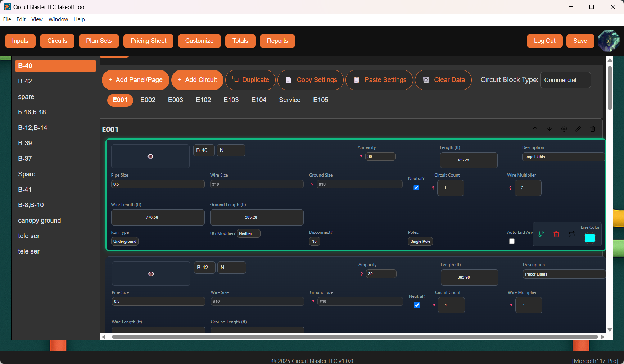
Task: Move panel E001 up with arrow icon
Action: pos(535,129)
